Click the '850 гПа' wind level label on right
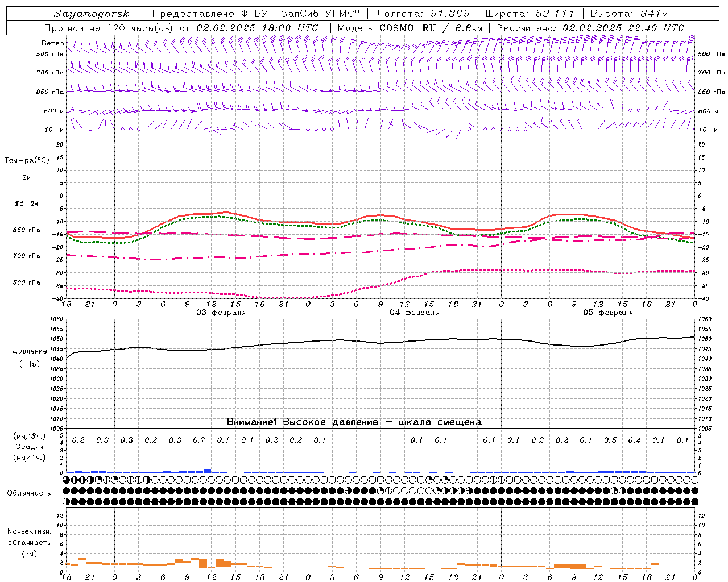Viewport: 728px width, 582px height. [x=712, y=92]
